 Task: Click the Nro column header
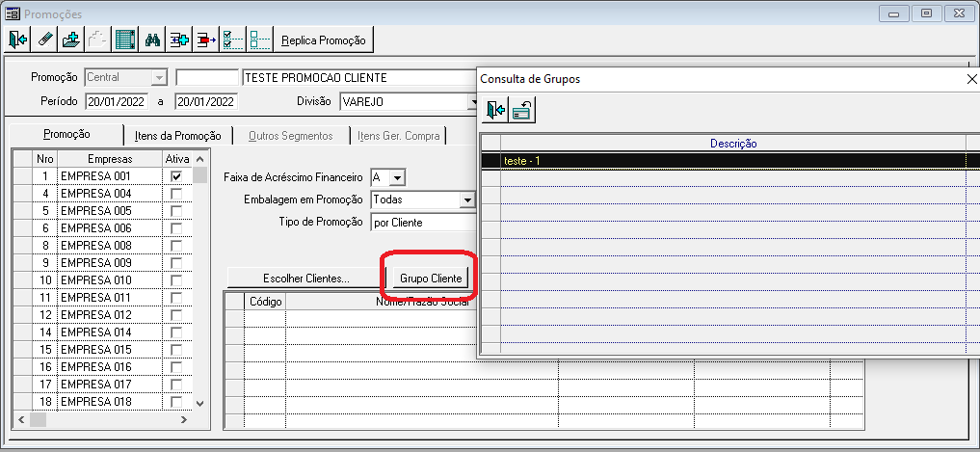[x=44, y=159]
